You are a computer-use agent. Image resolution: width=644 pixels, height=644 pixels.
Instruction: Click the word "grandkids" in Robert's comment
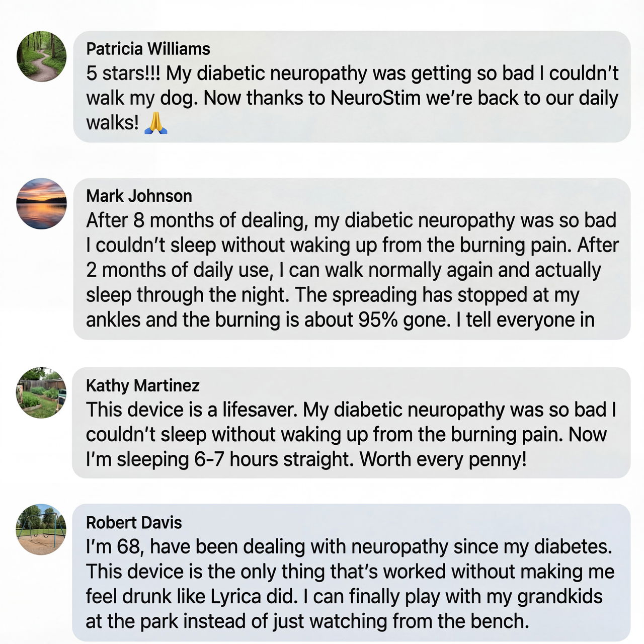559,597
